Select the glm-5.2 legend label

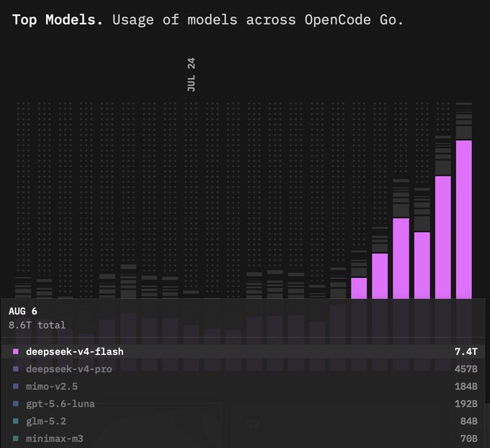point(46,421)
